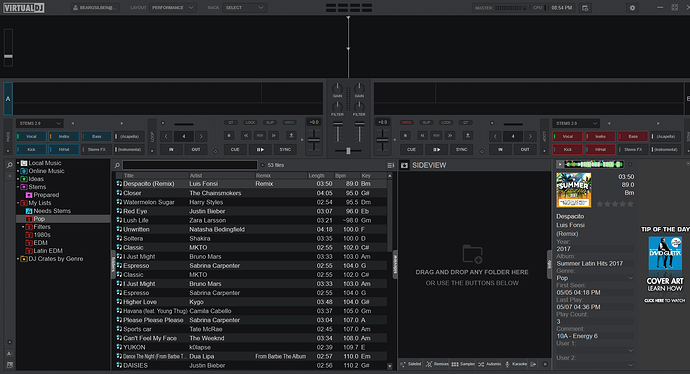Toggle the Vocal stem pad on right deck
Viewport: 690px width, 374px height.
coord(568,136)
